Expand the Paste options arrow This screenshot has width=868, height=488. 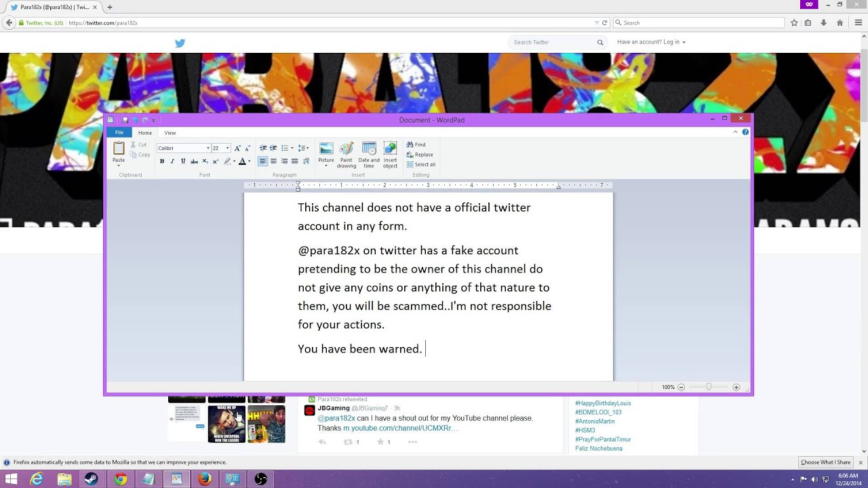[x=119, y=165]
